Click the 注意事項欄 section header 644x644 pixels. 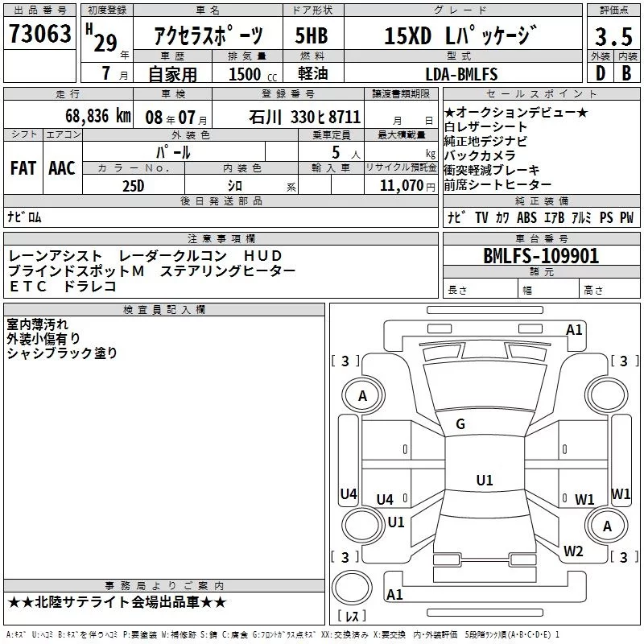point(221,238)
